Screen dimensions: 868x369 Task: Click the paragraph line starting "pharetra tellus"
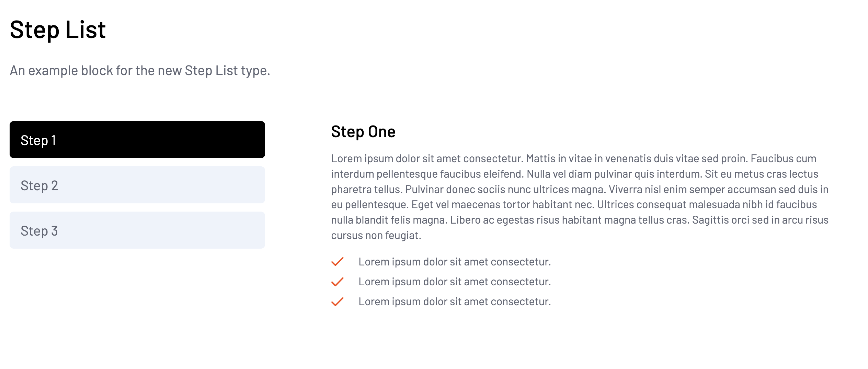(x=580, y=189)
